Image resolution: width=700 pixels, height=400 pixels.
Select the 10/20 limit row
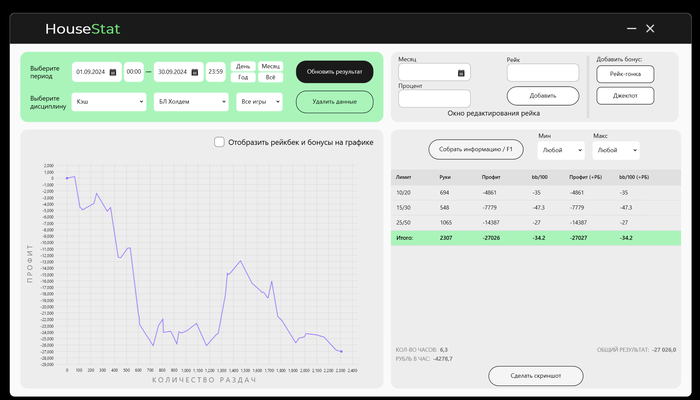[536, 193]
